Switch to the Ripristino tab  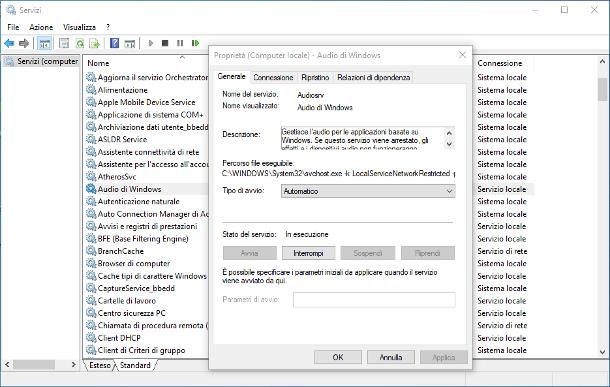[315, 77]
